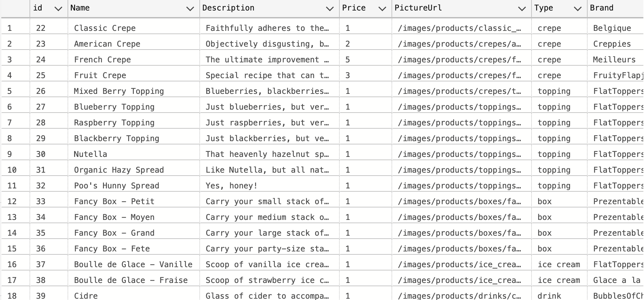The width and height of the screenshot is (644, 300).
Task: Select the Nutella name cell
Action: pos(91,154)
